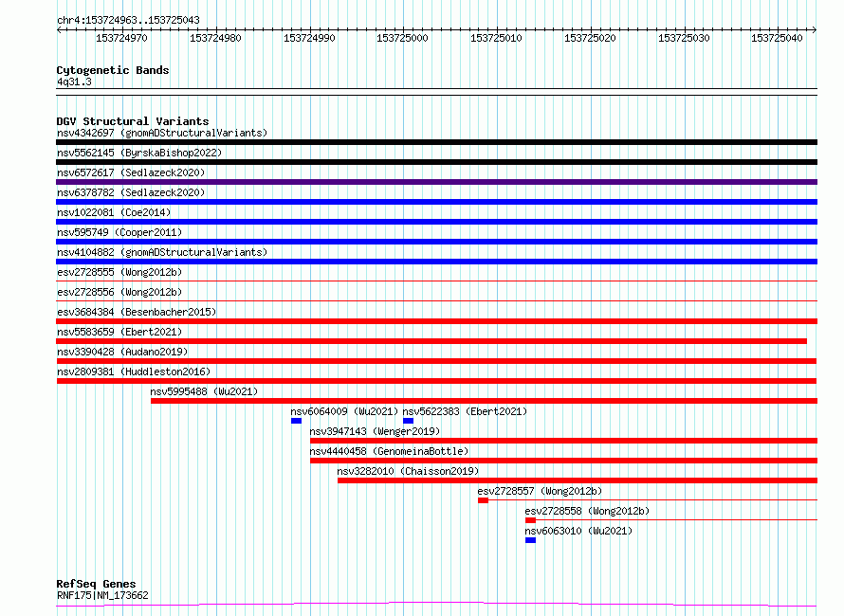Click the small blue block under nsv5622383

click(x=408, y=421)
